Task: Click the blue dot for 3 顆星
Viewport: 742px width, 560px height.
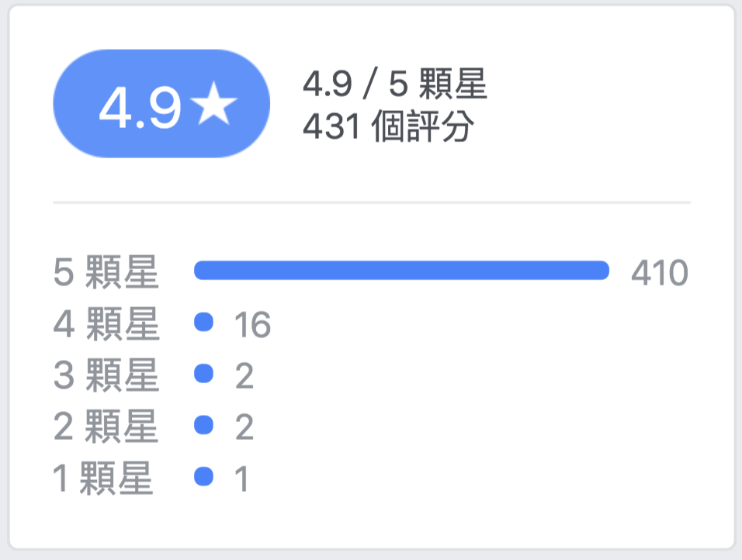Action: pos(204,373)
